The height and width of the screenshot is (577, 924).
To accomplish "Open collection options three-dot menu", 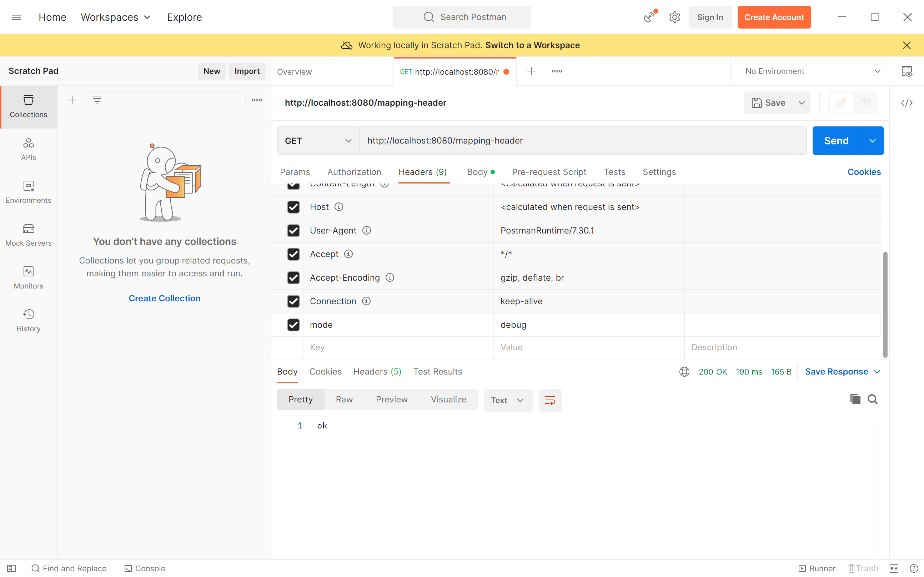I will [x=257, y=100].
